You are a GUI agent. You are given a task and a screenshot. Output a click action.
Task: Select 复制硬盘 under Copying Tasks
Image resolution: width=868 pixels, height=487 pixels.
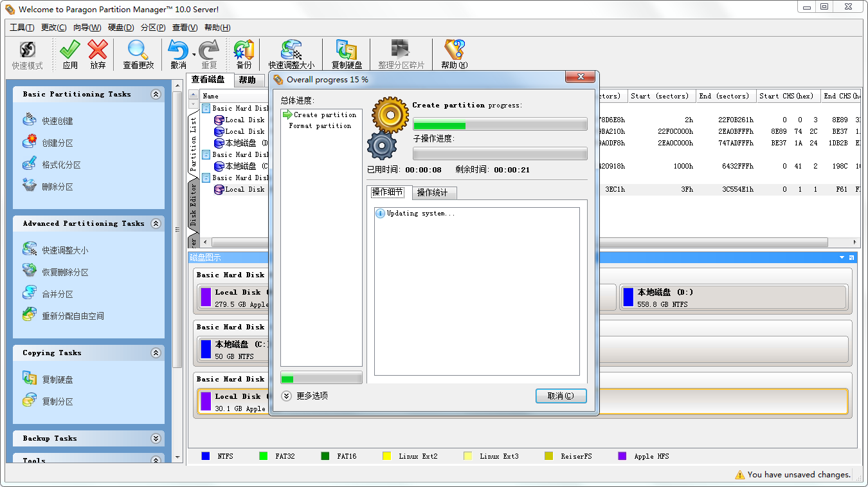point(58,380)
